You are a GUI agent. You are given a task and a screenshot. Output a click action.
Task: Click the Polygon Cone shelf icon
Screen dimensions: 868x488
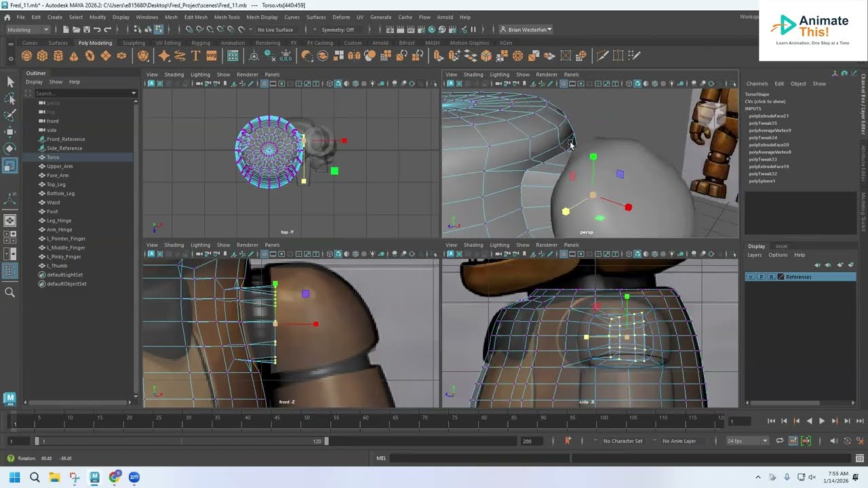[x=74, y=56]
